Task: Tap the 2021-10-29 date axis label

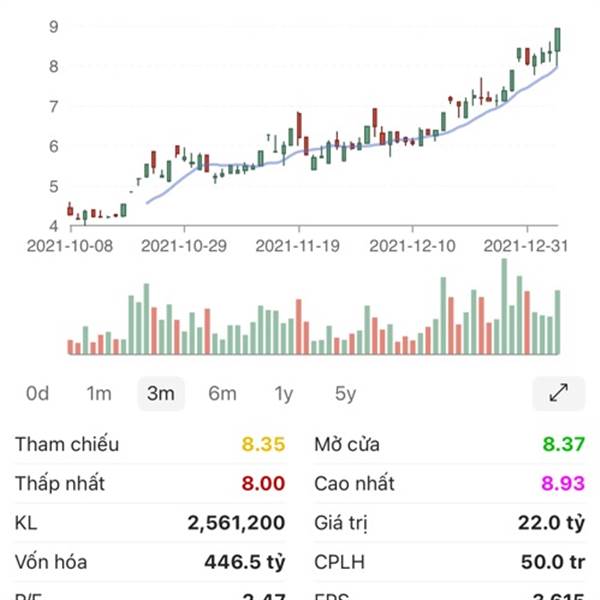Action: pos(184,246)
